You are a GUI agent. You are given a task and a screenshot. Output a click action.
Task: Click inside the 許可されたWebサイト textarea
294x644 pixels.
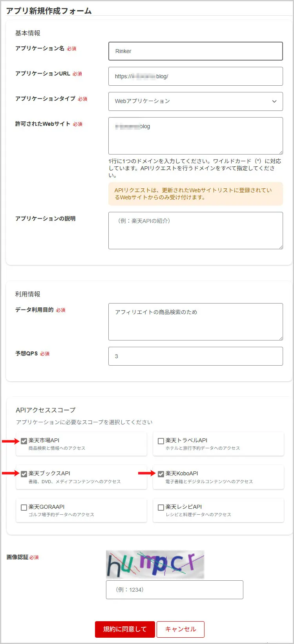coord(195,135)
